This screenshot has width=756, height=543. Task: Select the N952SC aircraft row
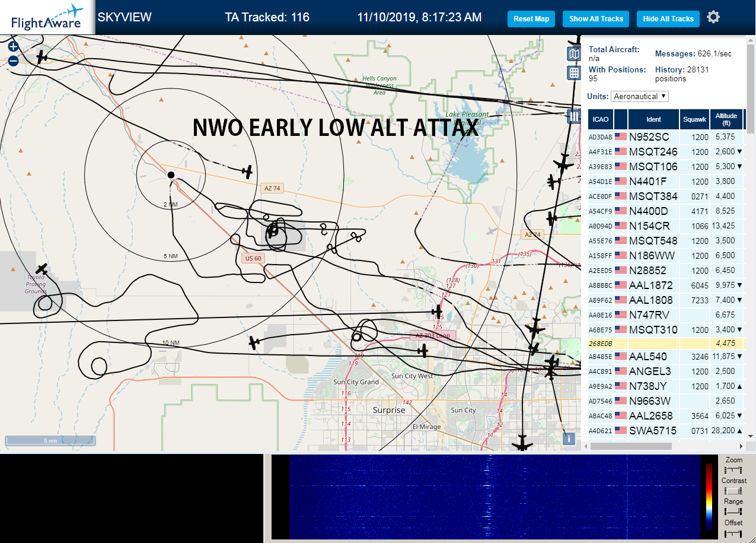(x=666, y=136)
